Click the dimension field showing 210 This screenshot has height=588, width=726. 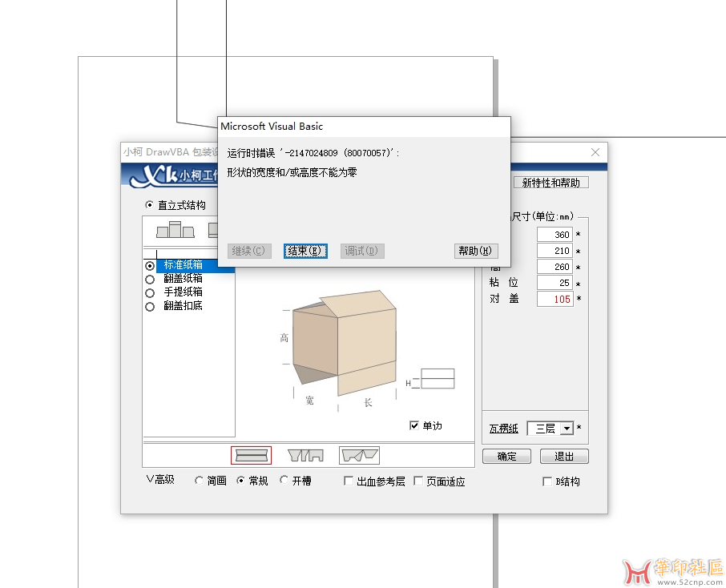click(555, 251)
